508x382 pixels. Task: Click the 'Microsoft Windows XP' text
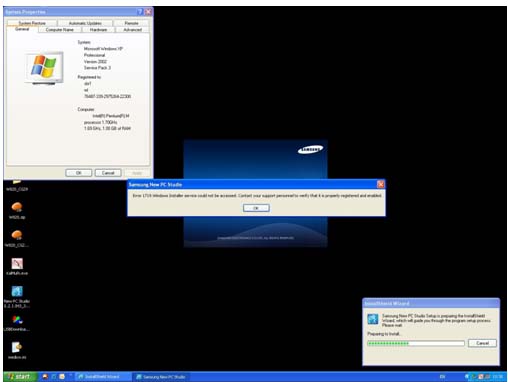click(x=103, y=49)
